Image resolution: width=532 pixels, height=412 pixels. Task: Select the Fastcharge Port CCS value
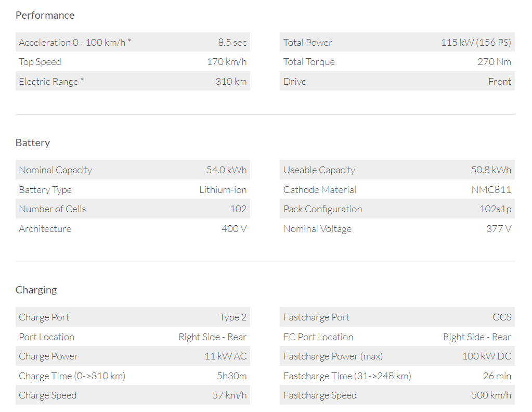point(502,317)
